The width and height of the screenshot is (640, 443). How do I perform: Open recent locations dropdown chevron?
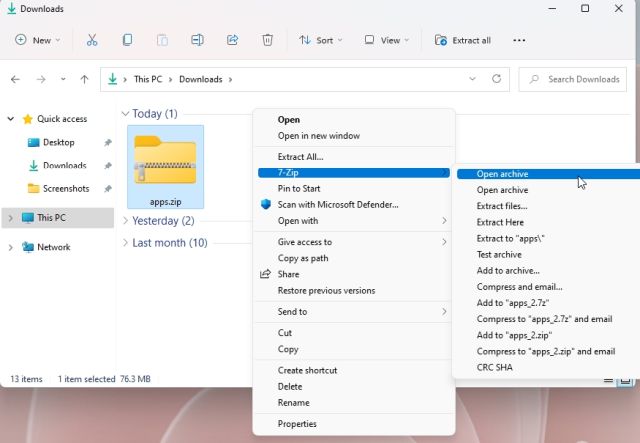[63, 79]
